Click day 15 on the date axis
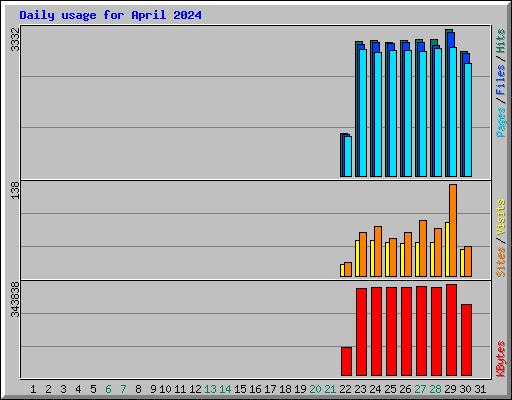The width and height of the screenshot is (512, 400). (x=240, y=389)
